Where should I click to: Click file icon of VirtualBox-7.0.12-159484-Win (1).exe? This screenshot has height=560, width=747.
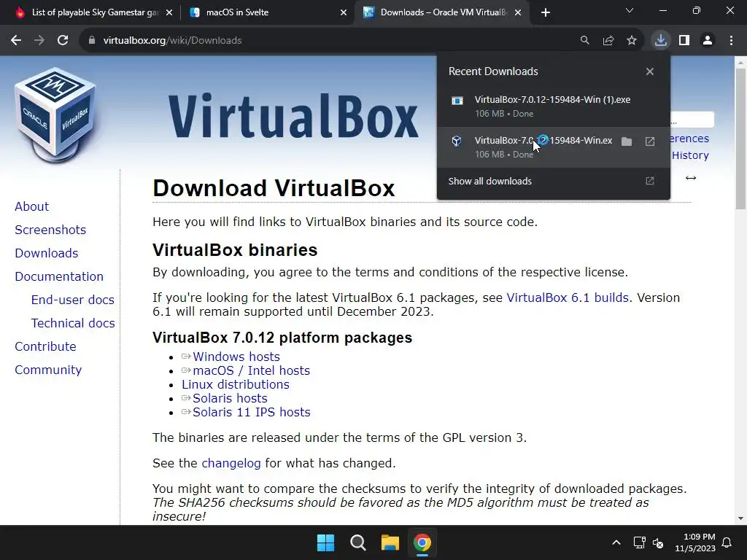click(x=457, y=101)
